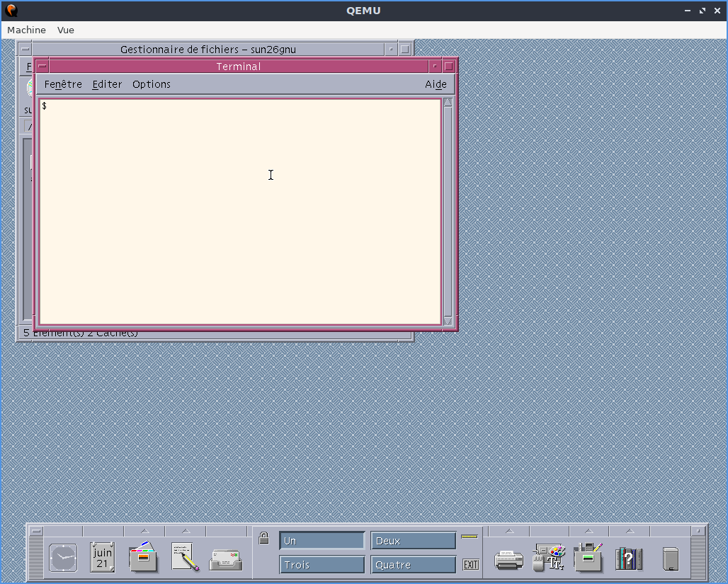
Task: Open front panel window menu button
Action: (35, 531)
